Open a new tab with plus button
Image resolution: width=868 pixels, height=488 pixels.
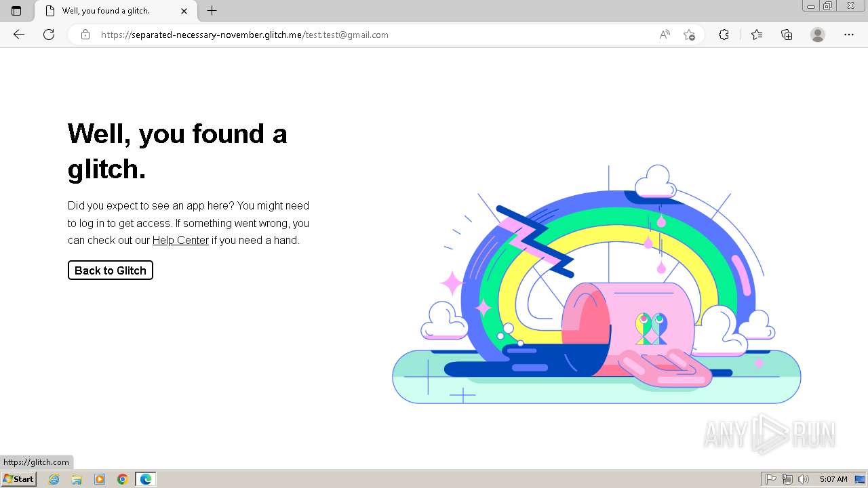point(212,11)
